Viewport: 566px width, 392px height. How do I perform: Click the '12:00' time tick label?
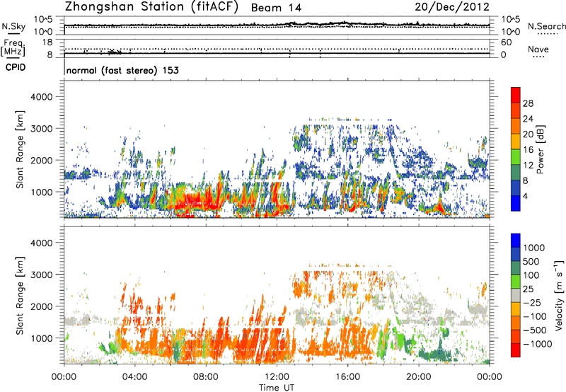coord(277,377)
